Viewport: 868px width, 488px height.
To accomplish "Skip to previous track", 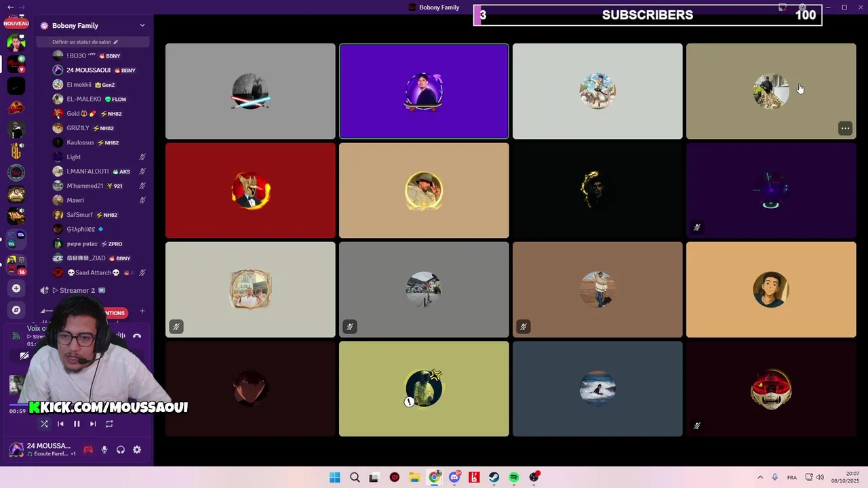I will [60, 424].
